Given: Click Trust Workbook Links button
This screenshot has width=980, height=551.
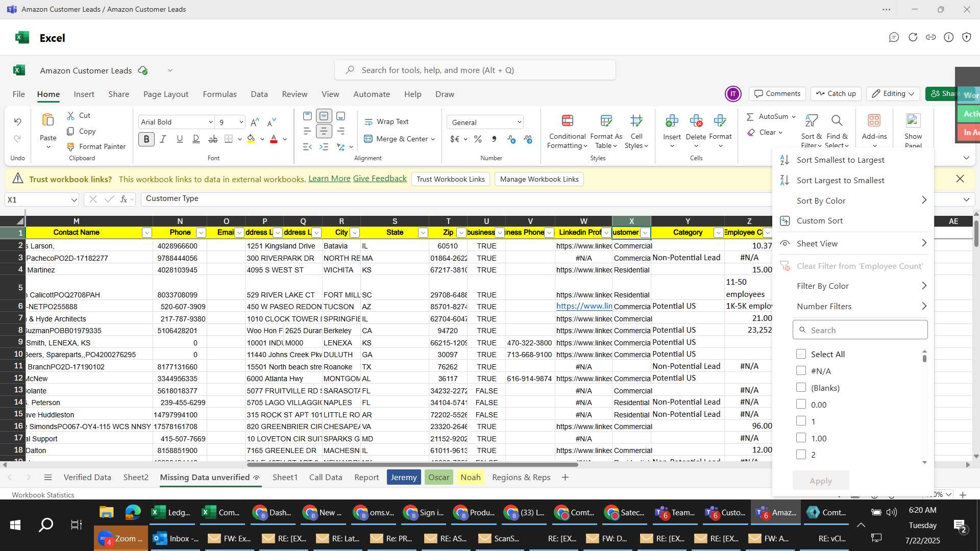Looking at the screenshot, I should (450, 179).
